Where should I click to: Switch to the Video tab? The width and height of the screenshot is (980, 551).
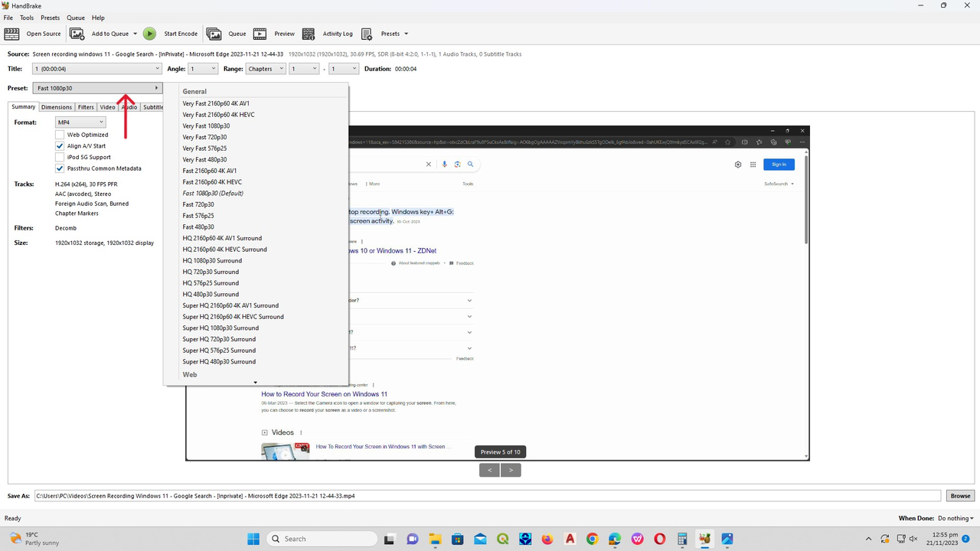coord(107,107)
